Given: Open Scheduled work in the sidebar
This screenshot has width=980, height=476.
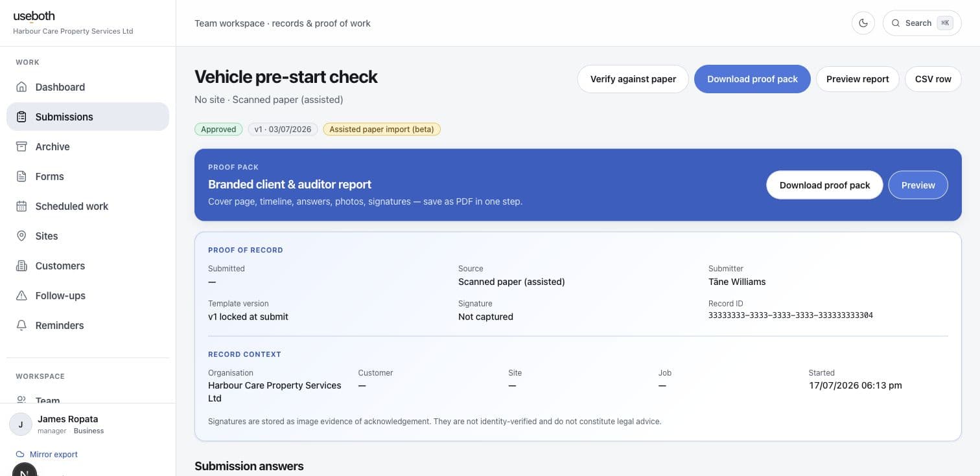Looking at the screenshot, I should [87, 206].
